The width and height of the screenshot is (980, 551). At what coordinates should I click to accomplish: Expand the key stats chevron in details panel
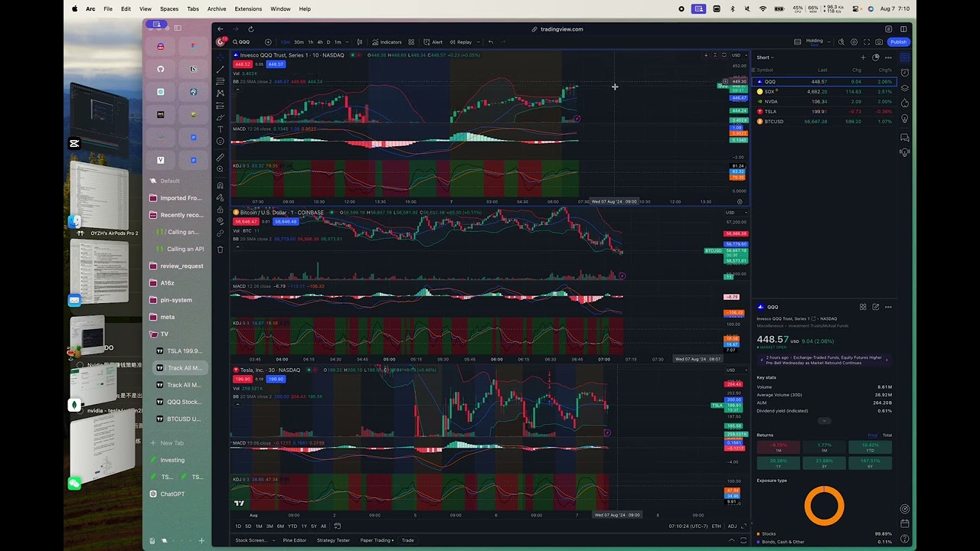(824, 420)
